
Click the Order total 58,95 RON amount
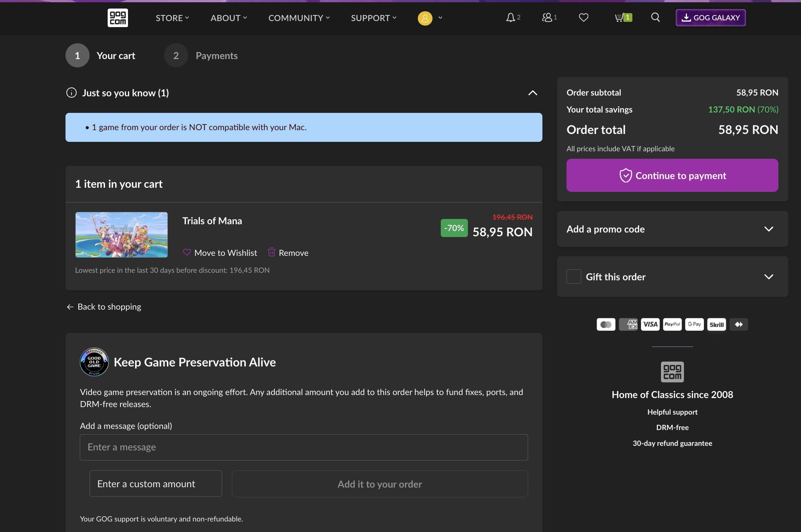tap(748, 129)
